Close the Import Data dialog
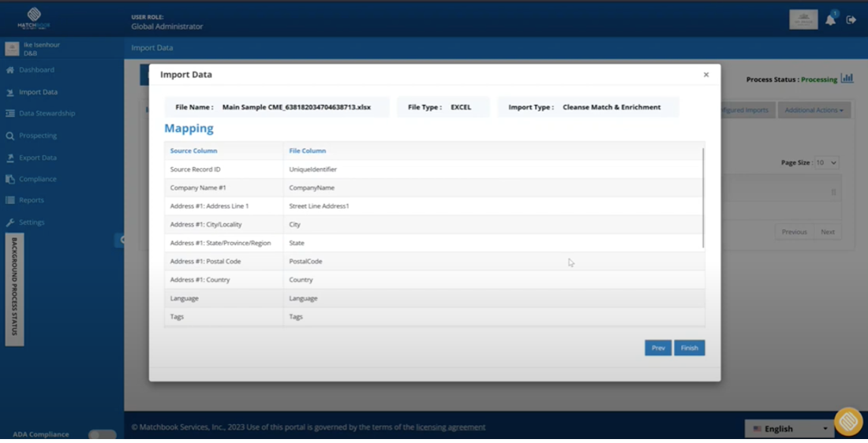 tap(705, 75)
